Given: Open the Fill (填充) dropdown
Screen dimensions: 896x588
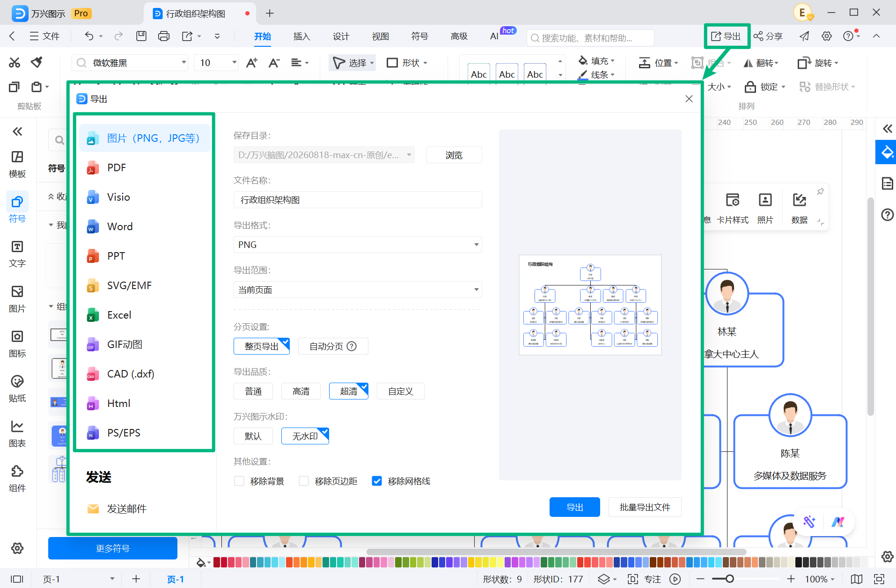Looking at the screenshot, I should click(x=597, y=61).
